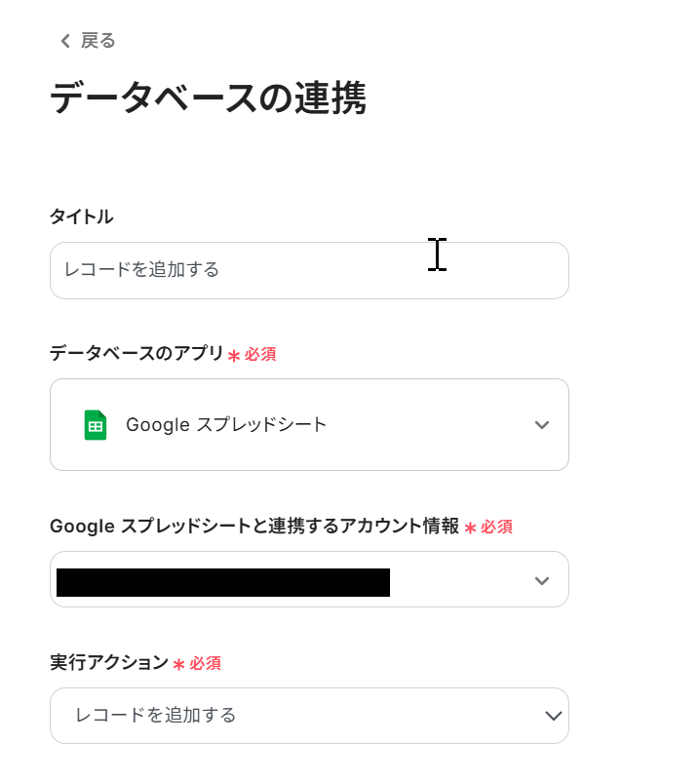Image resolution: width=700 pixels, height=782 pixels.
Task: Expand the account info dropdown chevron
Action: (x=542, y=581)
